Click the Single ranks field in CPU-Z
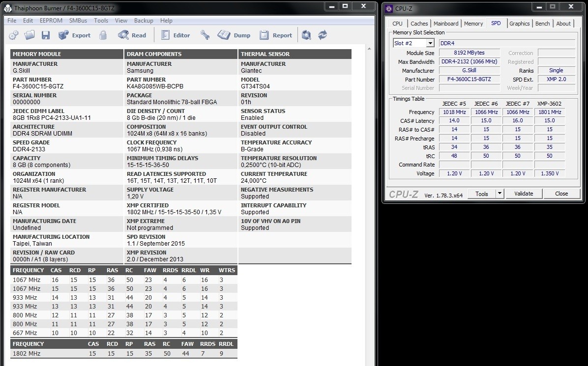Image resolution: width=588 pixels, height=366 pixels. click(557, 70)
